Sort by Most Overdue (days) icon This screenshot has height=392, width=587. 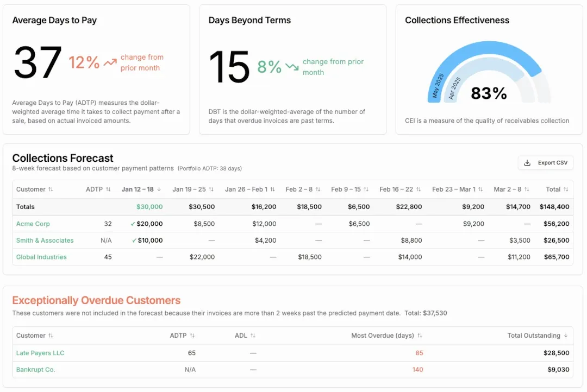tap(420, 336)
